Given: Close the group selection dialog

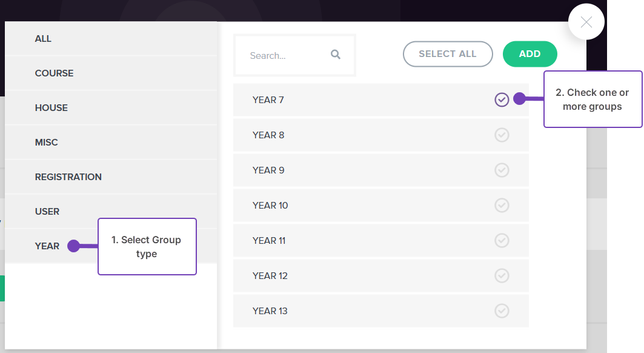Looking at the screenshot, I should [586, 22].
